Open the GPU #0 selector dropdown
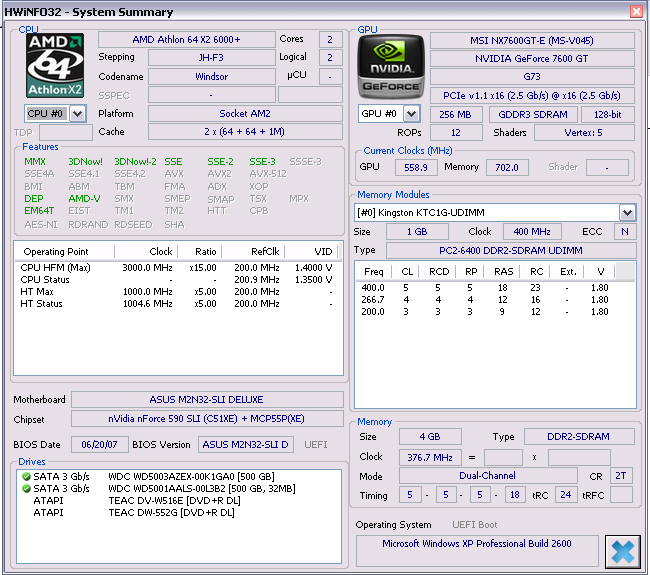Screen dimensions: 650x575 click(x=411, y=114)
